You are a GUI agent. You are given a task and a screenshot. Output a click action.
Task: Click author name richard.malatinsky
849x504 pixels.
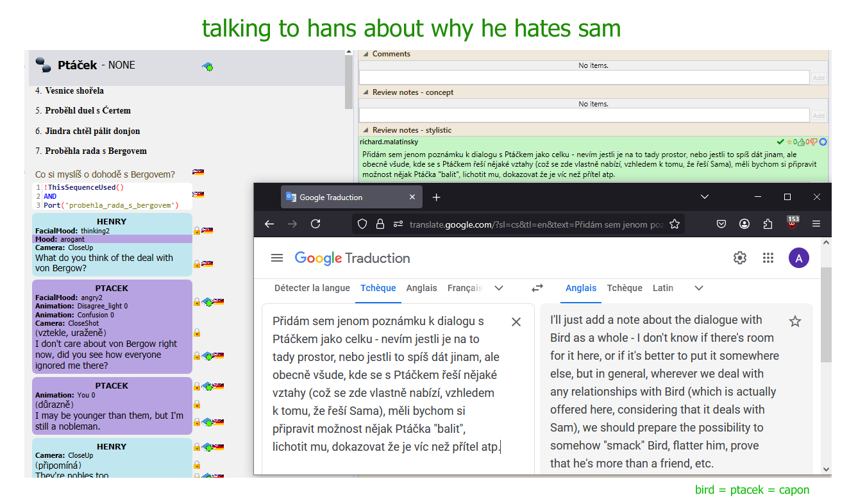click(389, 142)
